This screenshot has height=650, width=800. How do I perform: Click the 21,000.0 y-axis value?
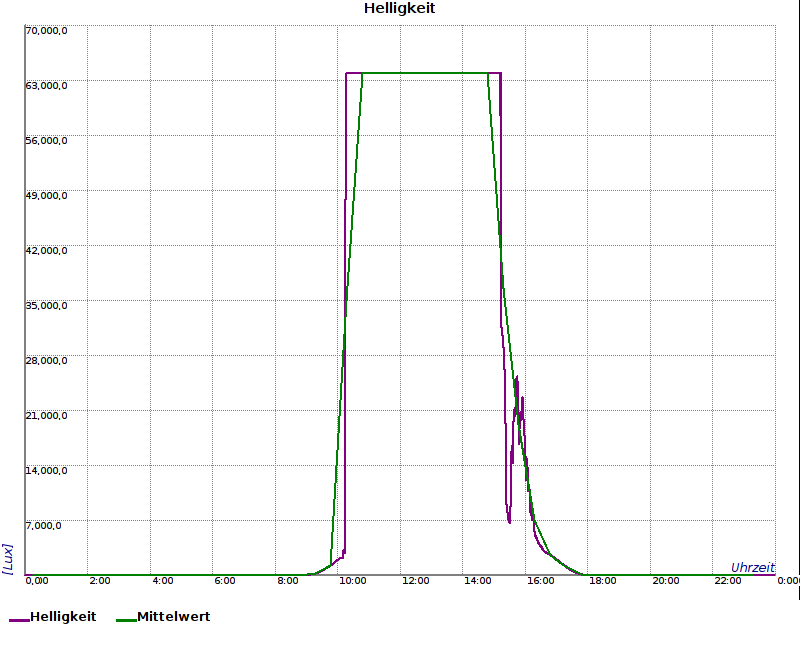(46, 416)
